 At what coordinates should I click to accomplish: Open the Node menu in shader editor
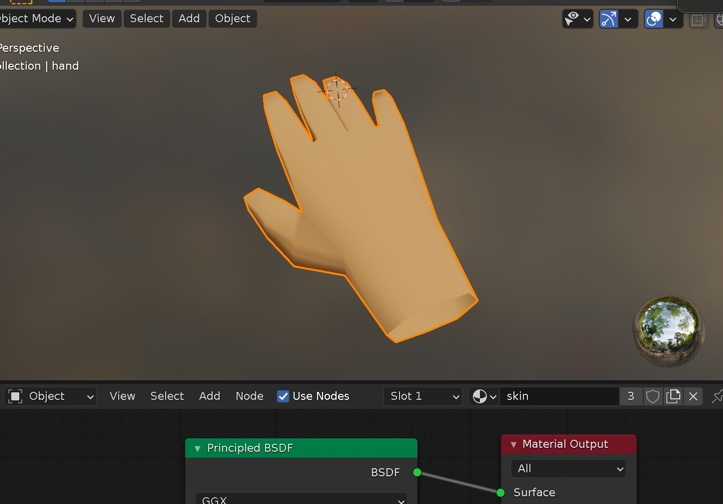tap(249, 396)
